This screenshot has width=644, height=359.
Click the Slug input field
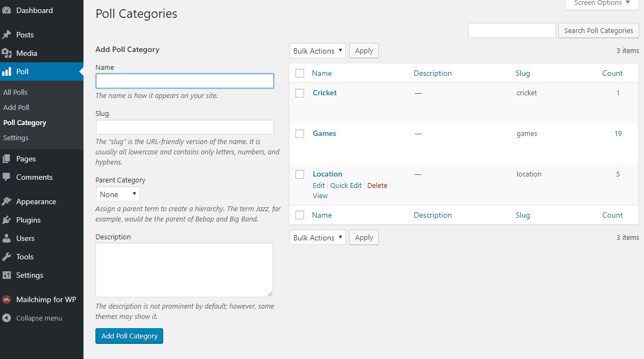(x=184, y=127)
